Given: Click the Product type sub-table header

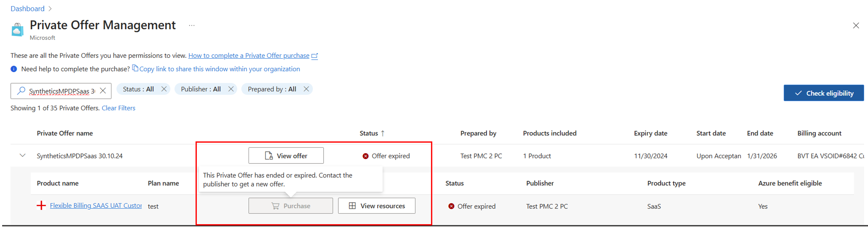Looking at the screenshot, I should click(666, 183).
